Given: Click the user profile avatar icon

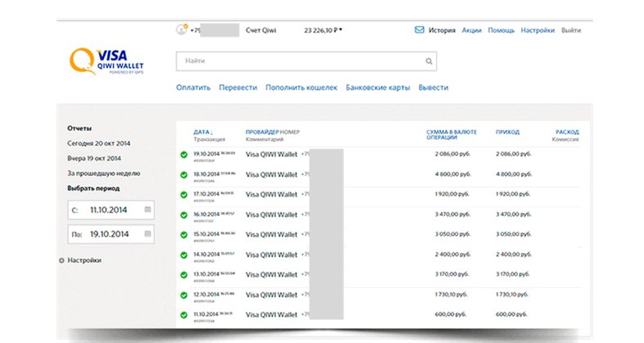Looking at the screenshot, I should point(181,30).
